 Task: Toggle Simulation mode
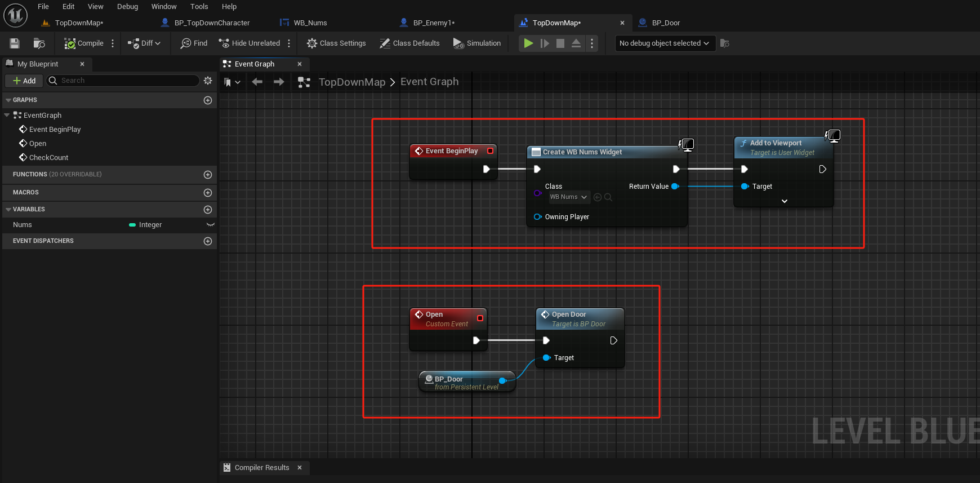[x=477, y=43]
